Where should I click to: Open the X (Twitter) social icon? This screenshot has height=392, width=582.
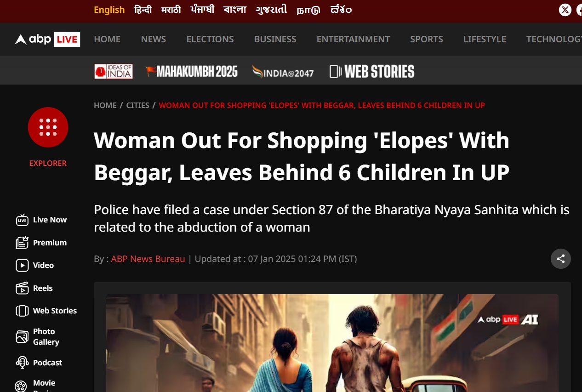pos(565,10)
